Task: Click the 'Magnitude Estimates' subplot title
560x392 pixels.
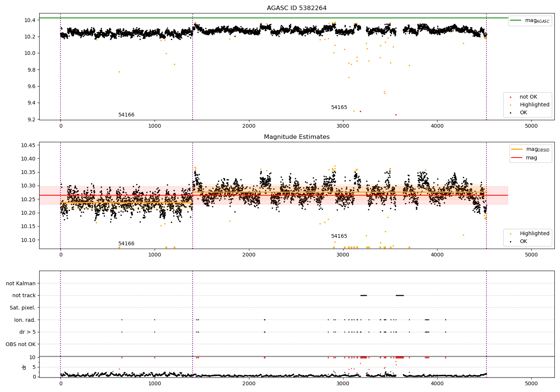Action: pos(296,137)
